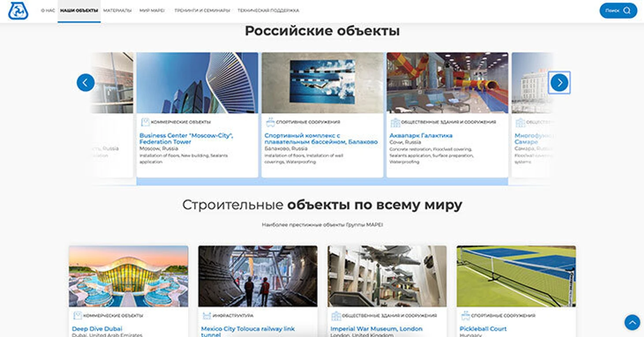The image size is (644, 337).
Task: Click the category icon on Pickleball Court card
Action: pyautogui.click(x=465, y=315)
